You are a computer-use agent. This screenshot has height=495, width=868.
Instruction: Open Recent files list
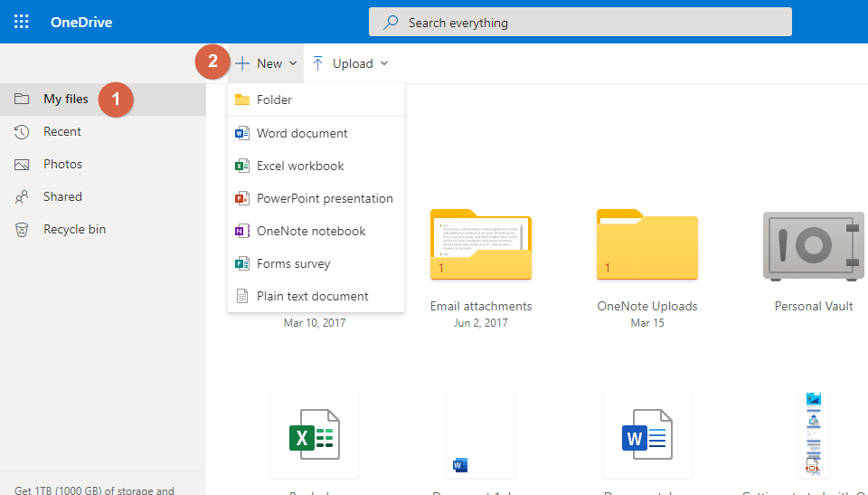tap(103, 131)
